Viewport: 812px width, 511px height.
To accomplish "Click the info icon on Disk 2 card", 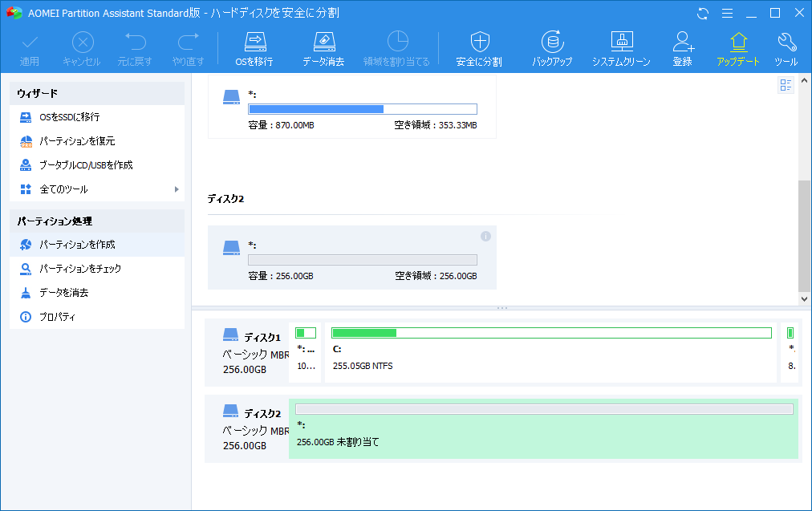I will (485, 236).
